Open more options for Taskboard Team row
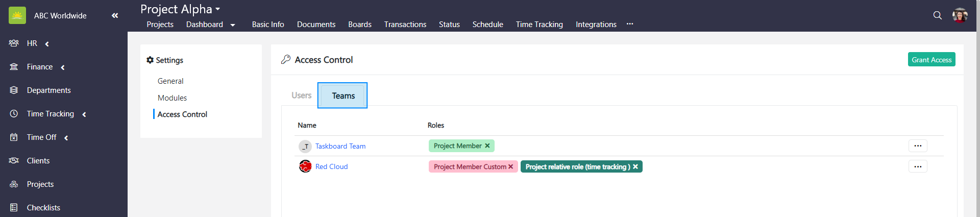The height and width of the screenshot is (217, 980). (917, 146)
